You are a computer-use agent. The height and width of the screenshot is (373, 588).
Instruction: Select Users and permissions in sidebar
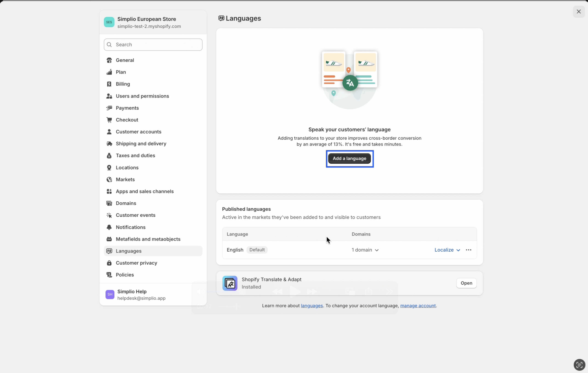coord(142,96)
